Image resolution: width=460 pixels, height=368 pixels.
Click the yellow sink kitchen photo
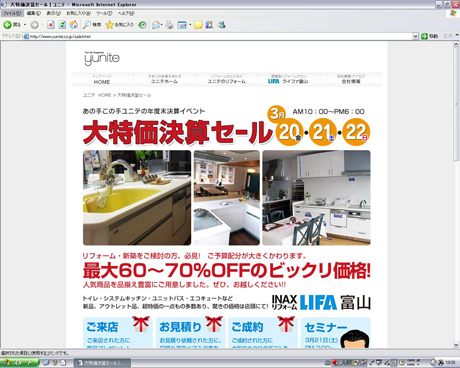coord(137,198)
